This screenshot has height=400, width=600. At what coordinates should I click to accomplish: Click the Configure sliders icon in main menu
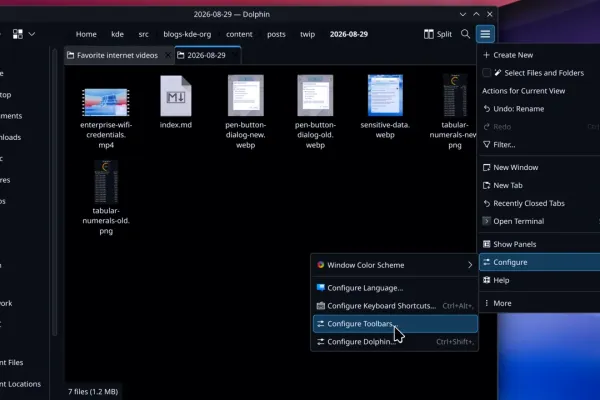[486, 262]
